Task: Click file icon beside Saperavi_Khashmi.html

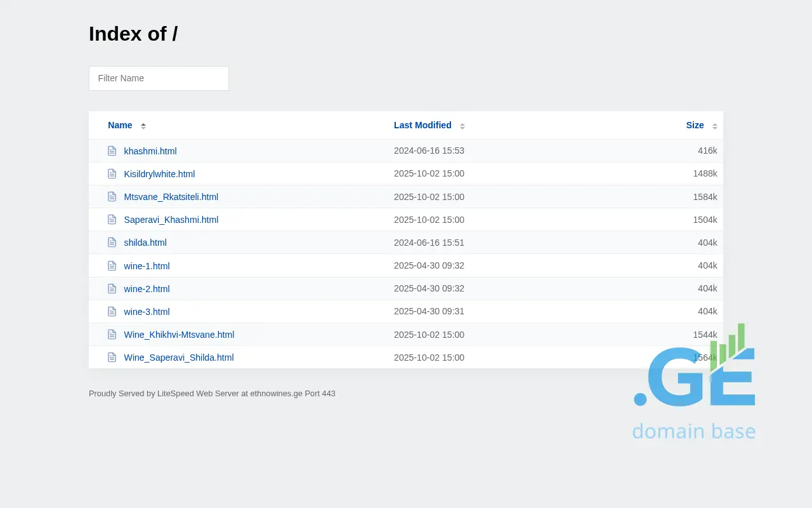Action: click(x=112, y=220)
